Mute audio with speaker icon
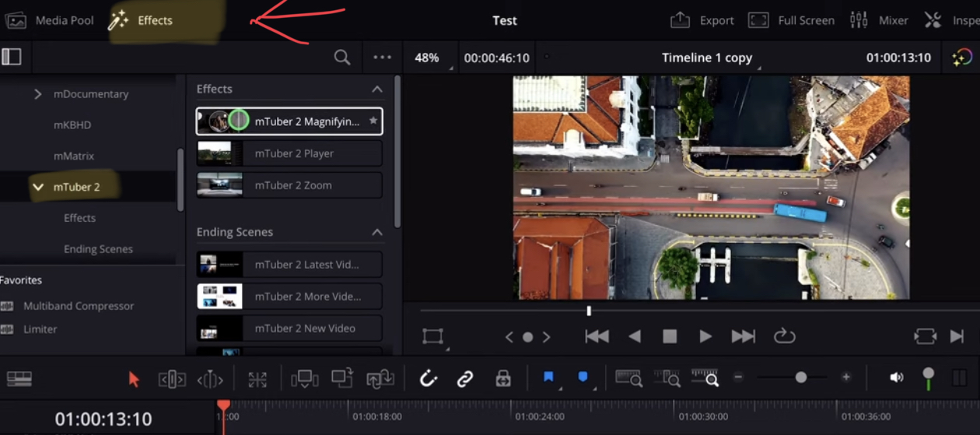This screenshot has height=435, width=980. [896, 377]
